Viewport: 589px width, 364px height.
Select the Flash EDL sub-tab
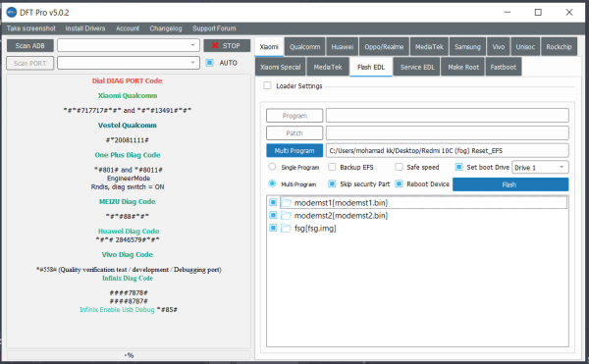coord(371,67)
